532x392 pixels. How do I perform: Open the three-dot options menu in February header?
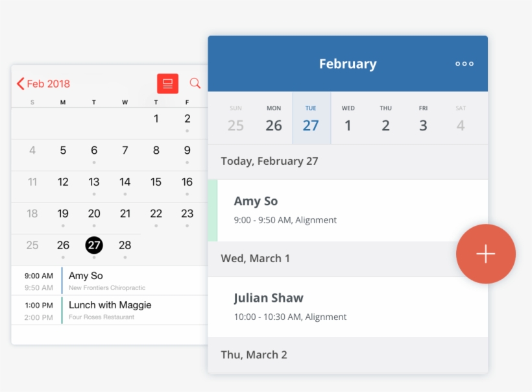[x=465, y=64]
